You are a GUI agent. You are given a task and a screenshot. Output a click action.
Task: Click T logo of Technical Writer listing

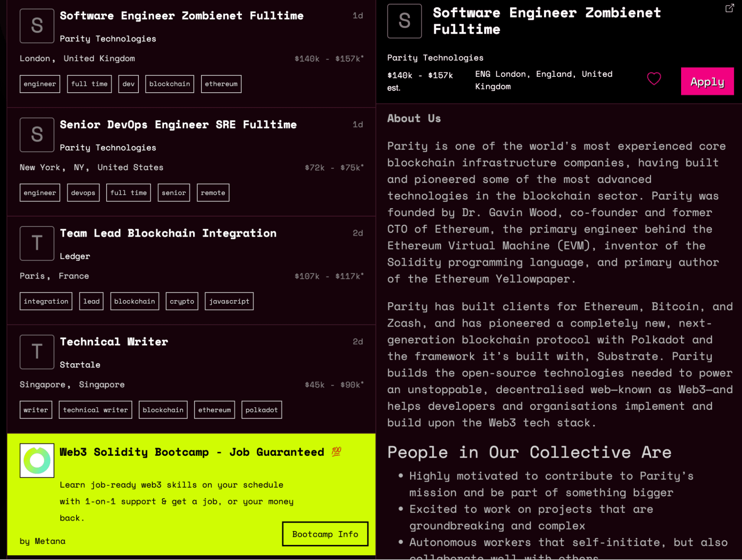pyautogui.click(x=37, y=352)
